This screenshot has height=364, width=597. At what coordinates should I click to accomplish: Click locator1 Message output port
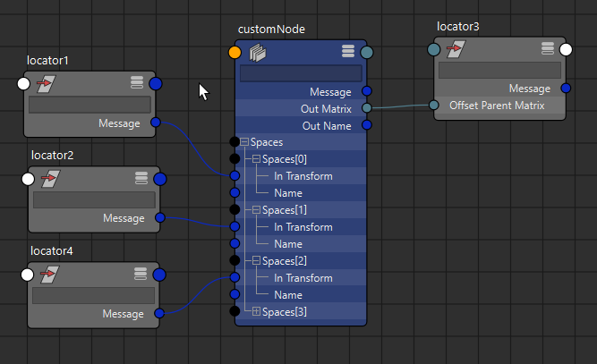[x=156, y=123]
